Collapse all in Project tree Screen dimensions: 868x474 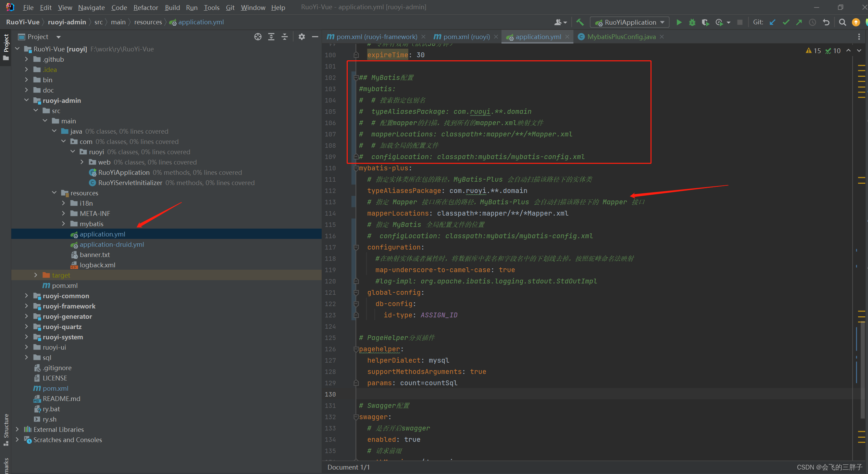[x=284, y=37]
